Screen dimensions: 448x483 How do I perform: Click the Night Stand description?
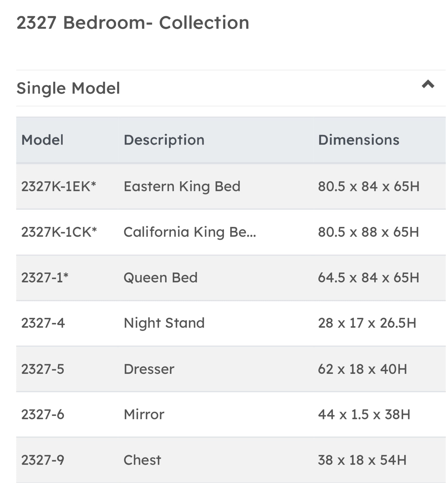tap(164, 323)
